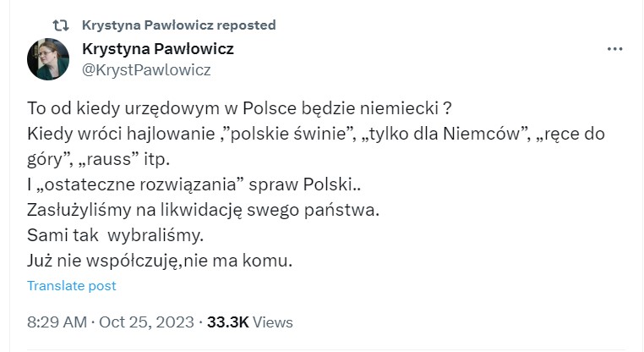Click the "Views" label beside the count
The width and height of the screenshot is (644, 352).
pos(273,322)
